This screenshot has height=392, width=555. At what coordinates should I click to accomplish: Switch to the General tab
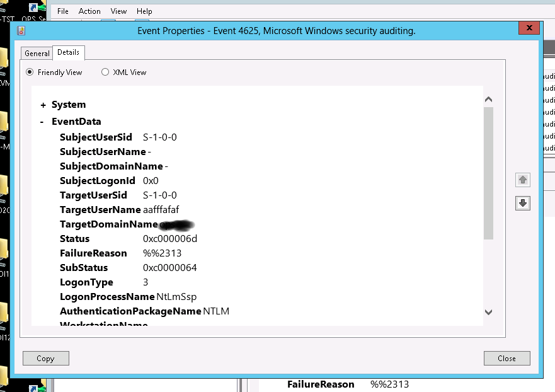pos(37,54)
